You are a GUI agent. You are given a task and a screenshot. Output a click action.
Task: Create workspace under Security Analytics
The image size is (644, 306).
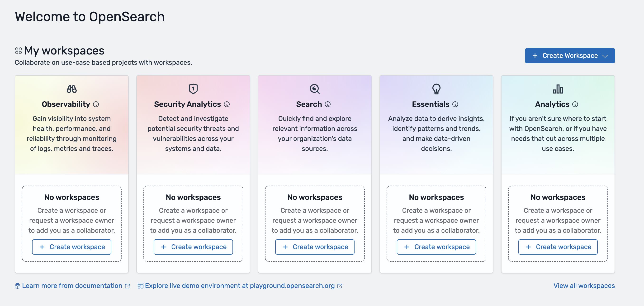coord(193,247)
